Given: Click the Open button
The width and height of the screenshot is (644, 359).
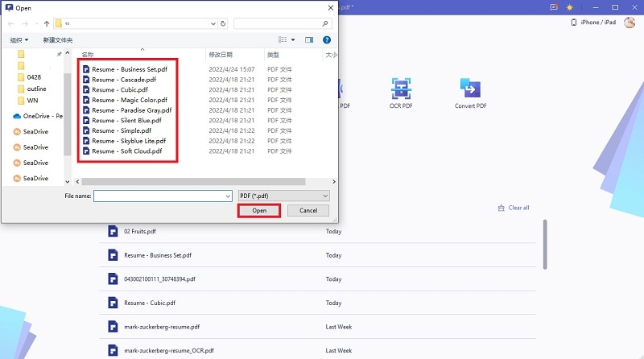Looking at the screenshot, I should pos(259,211).
